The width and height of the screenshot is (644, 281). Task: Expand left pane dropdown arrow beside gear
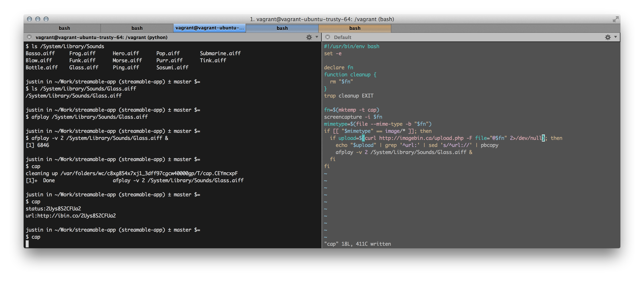[x=317, y=37]
